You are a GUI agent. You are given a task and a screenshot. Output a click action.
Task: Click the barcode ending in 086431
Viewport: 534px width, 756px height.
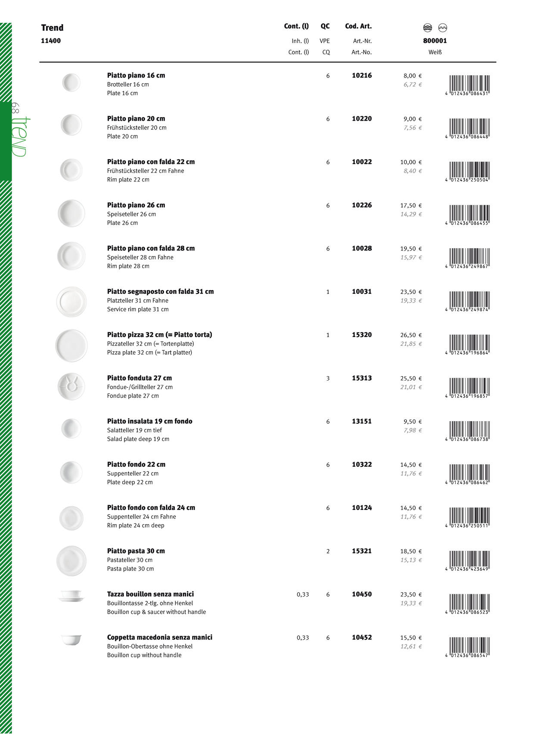(x=469, y=85)
